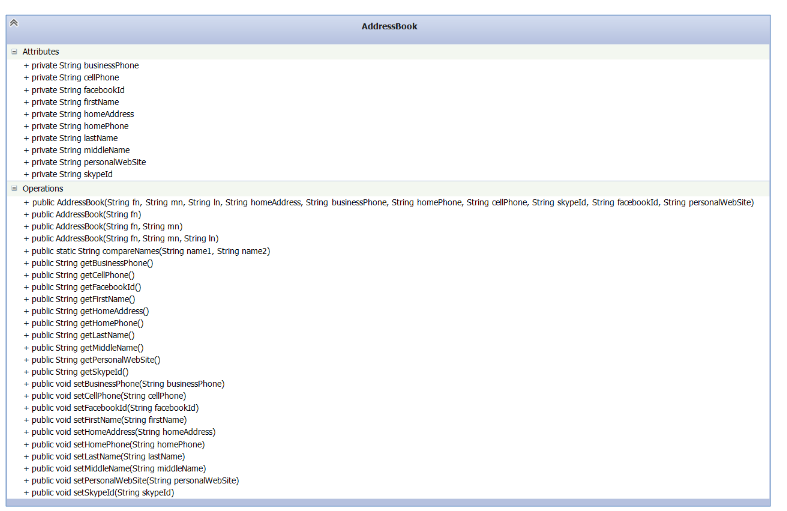Collapse the Attributes section
This screenshot has width=787, height=511.
click(14, 52)
